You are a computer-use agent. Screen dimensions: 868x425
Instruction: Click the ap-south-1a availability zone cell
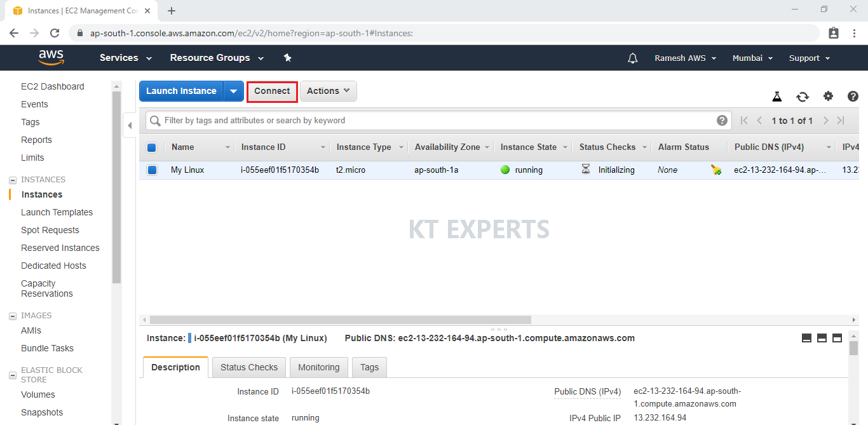(x=436, y=170)
